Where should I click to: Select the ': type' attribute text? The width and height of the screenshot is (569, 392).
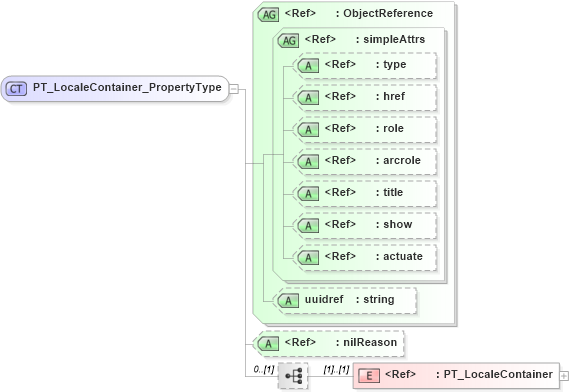point(391,65)
